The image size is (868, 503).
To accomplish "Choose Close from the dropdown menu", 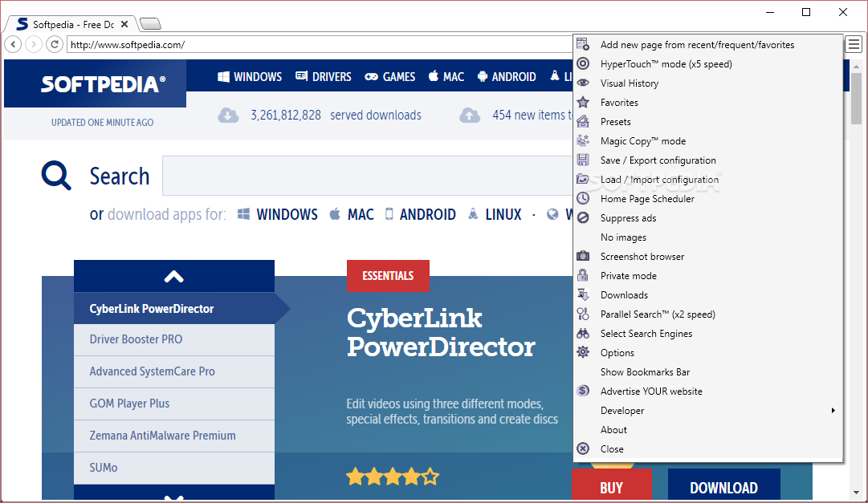I will (x=708, y=448).
